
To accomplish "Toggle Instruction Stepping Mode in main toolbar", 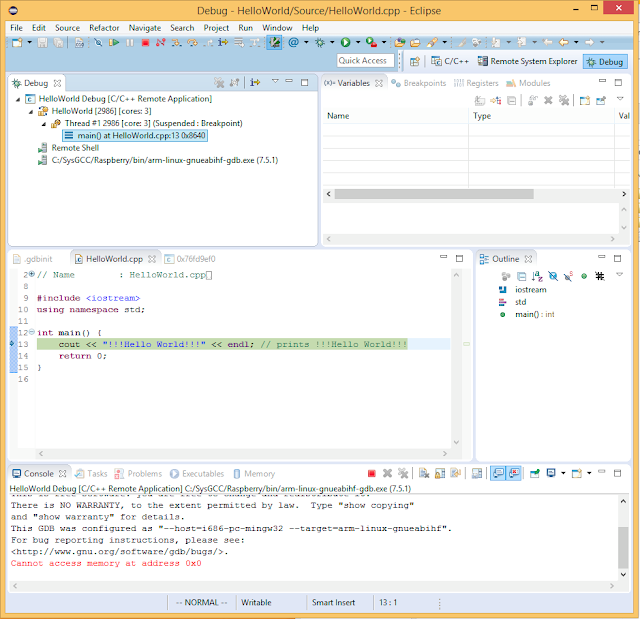I will 223,42.
